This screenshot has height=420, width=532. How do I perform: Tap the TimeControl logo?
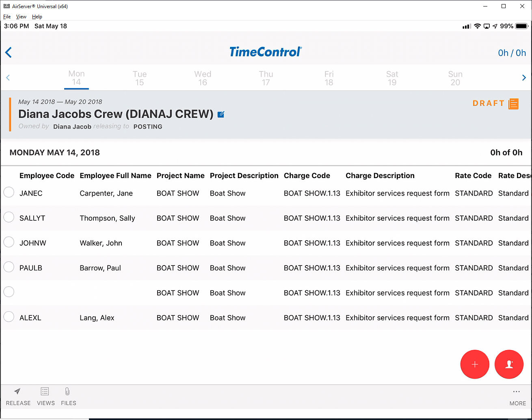click(x=266, y=52)
